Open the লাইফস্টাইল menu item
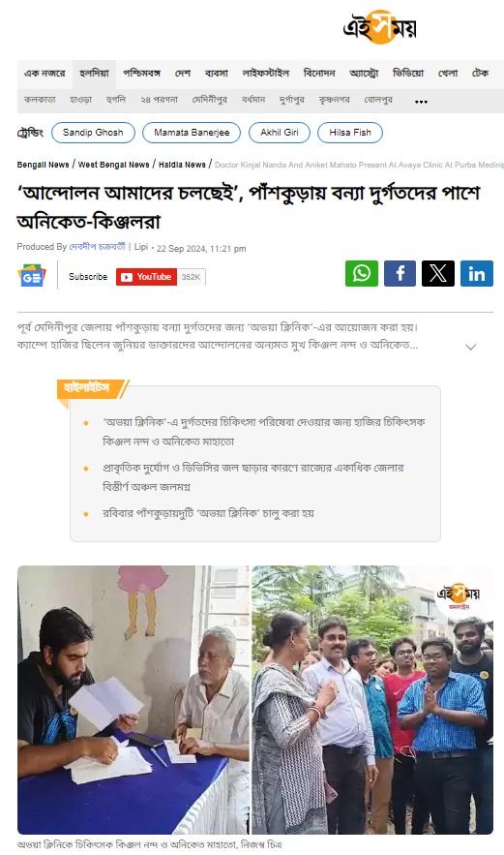 click(265, 73)
